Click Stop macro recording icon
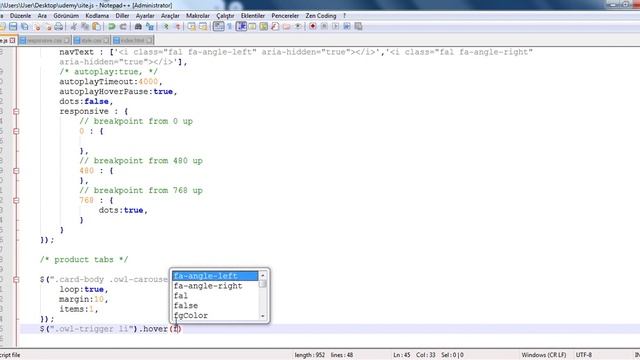This screenshot has width=640, height=360. point(324,27)
